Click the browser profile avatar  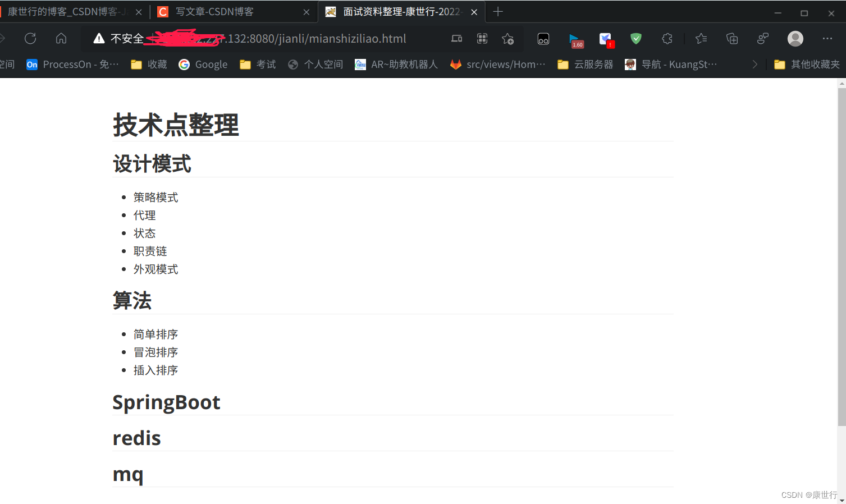click(795, 38)
